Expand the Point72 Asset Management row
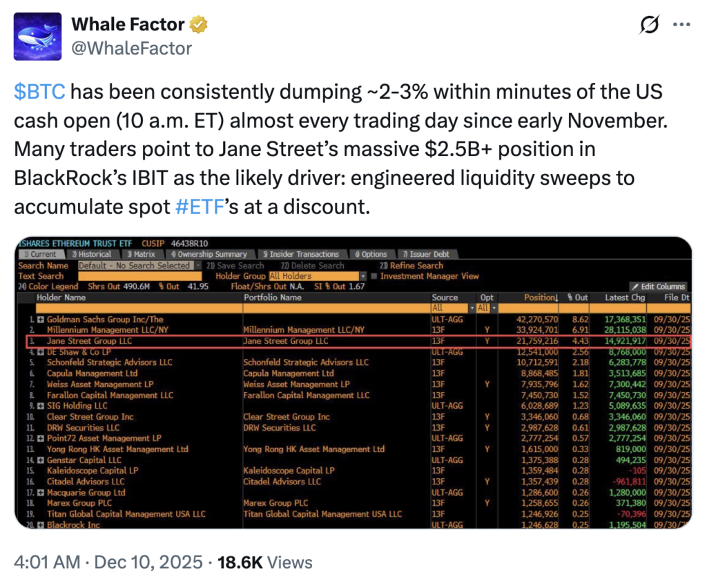 click(41, 439)
